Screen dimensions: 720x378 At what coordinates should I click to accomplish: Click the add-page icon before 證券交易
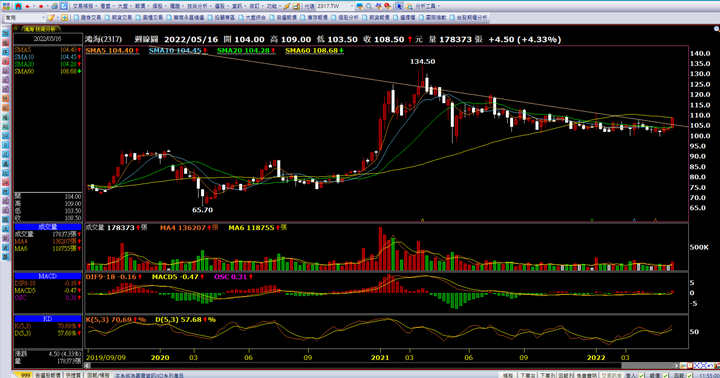65,17
